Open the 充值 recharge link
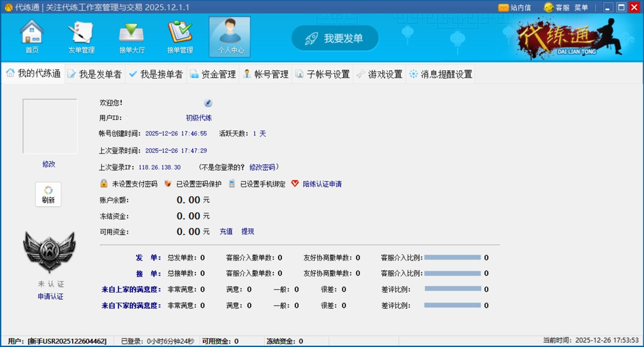 (x=225, y=231)
